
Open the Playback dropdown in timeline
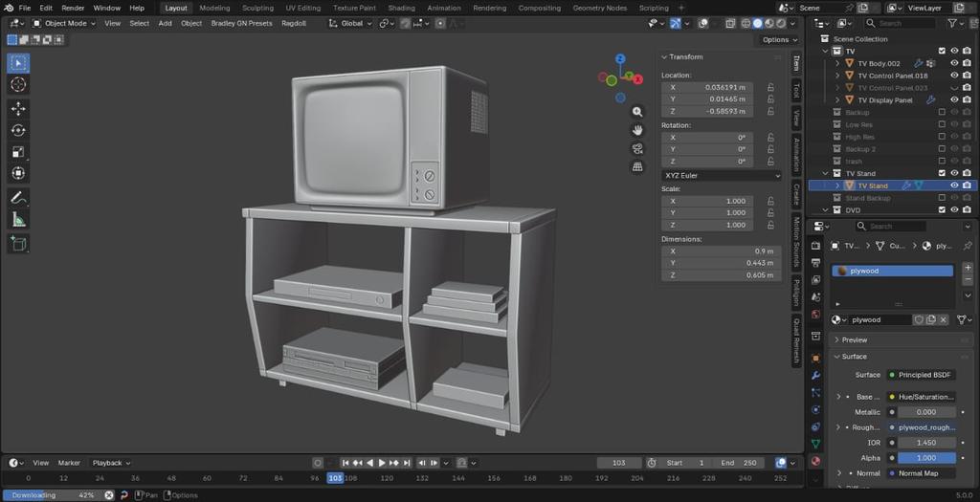[111, 463]
